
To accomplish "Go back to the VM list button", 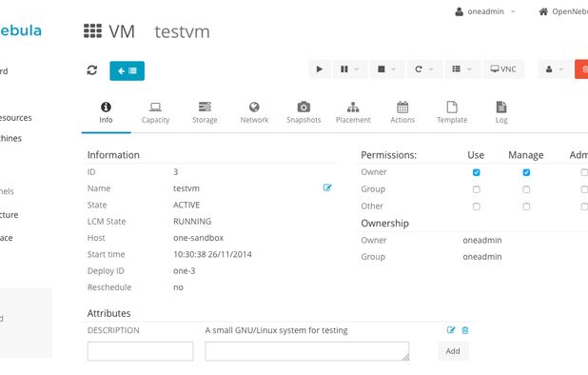I will [127, 70].
